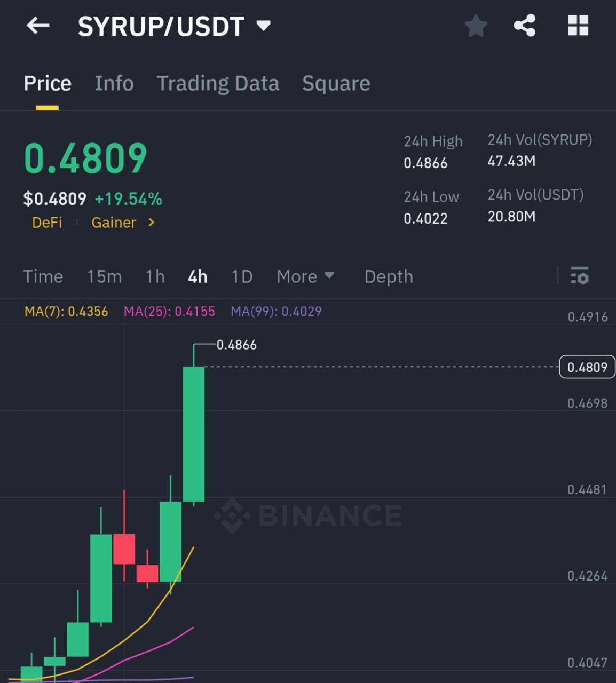Select the 1h interval
Viewport: 616px width, 683px height.
click(155, 276)
